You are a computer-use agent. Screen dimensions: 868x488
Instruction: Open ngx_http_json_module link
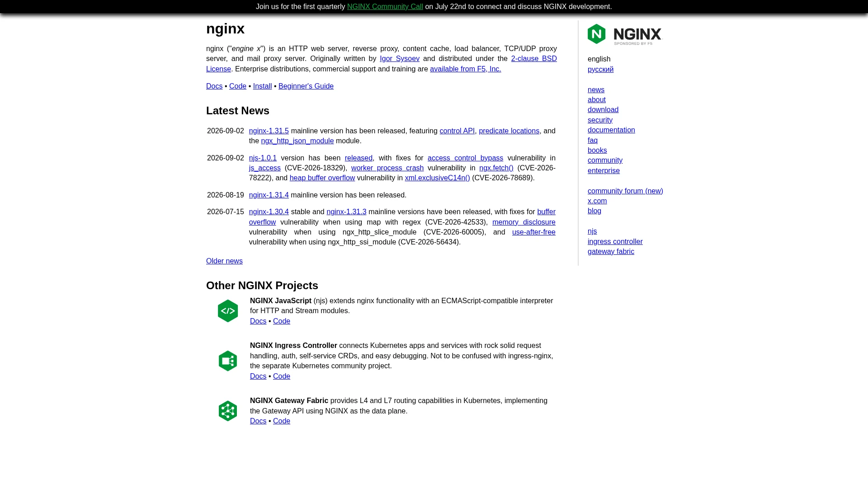297,141
